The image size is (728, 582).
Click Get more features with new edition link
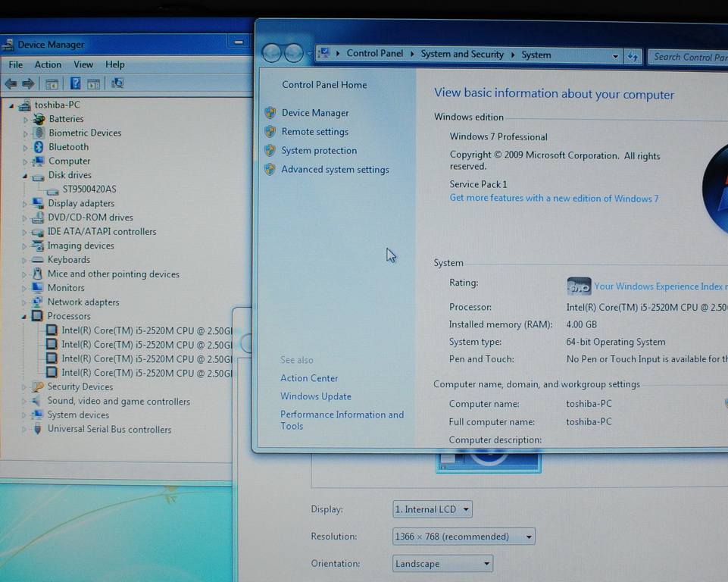554,199
